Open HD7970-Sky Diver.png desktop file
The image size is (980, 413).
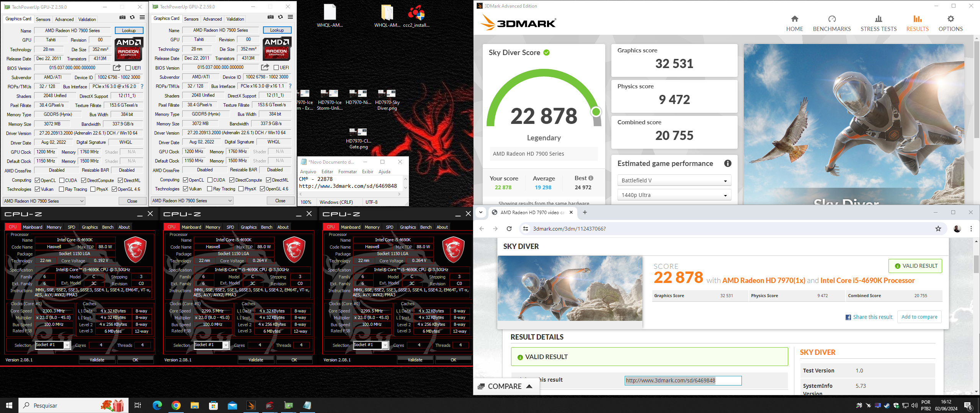pos(387,100)
